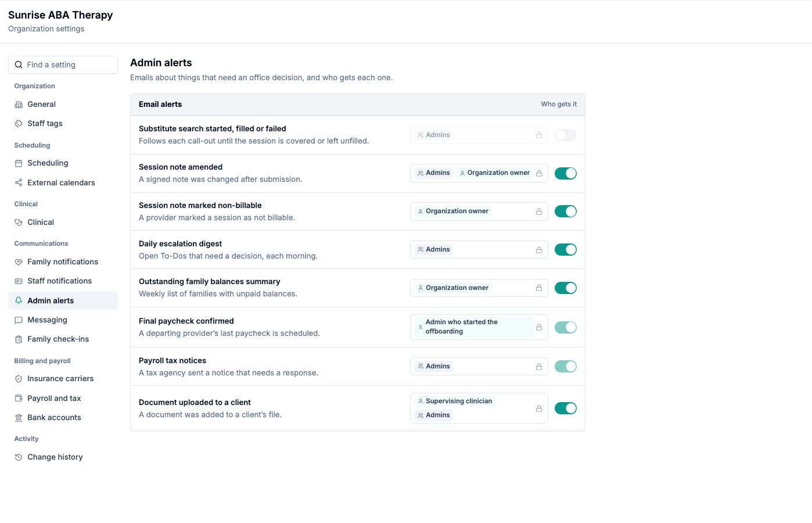The image size is (812, 523).
Task: Open recipients field for Payroll tax notices
Action: pyautogui.click(x=479, y=367)
